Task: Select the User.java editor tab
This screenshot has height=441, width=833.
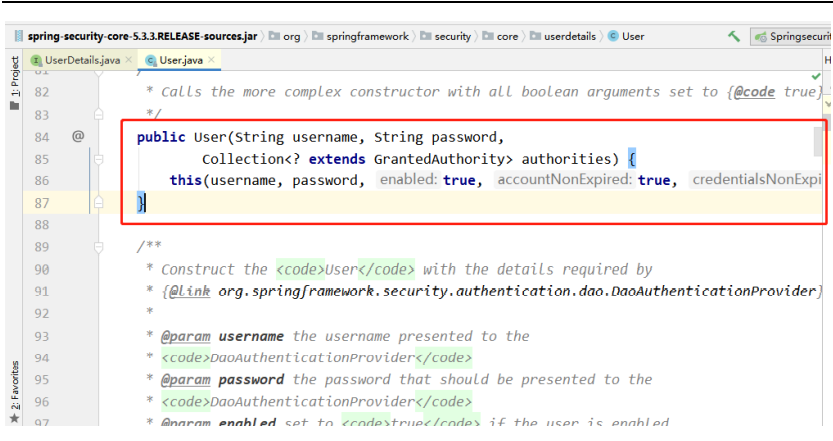Action: click(180, 60)
